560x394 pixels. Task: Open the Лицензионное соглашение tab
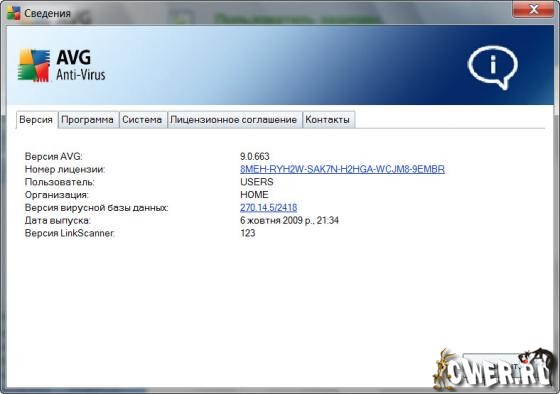[234, 120]
